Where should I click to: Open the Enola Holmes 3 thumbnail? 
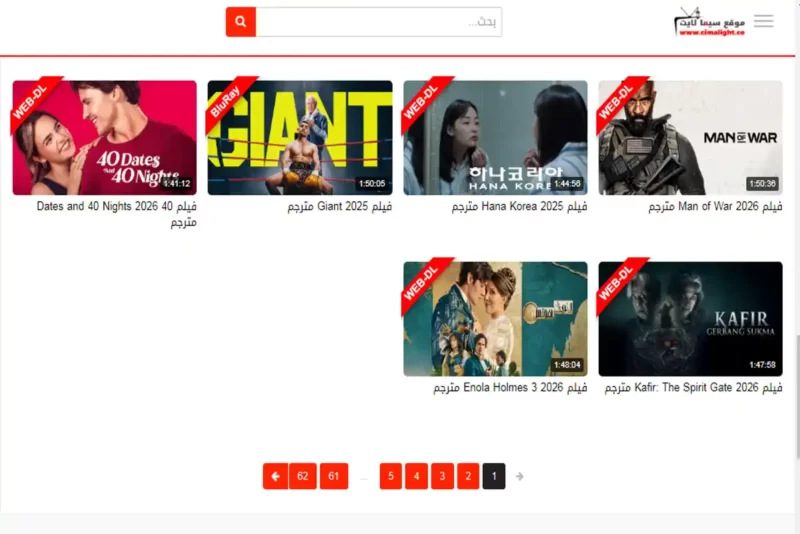click(x=495, y=319)
